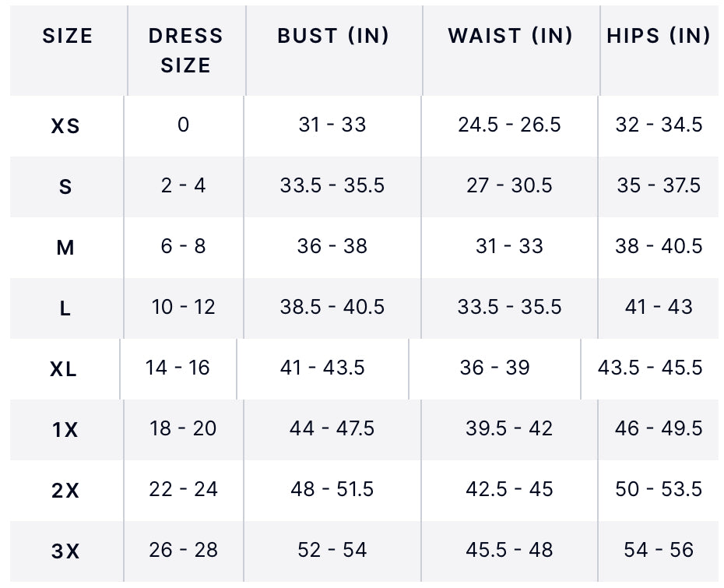724x588 pixels.
Task: Select the XS size row label
Action: click(65, 125)
